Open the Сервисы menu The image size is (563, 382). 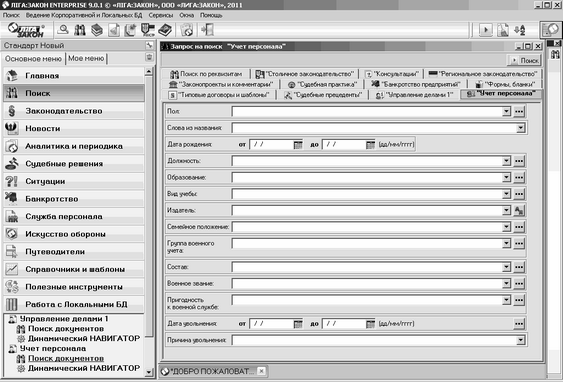coord(160,15)
